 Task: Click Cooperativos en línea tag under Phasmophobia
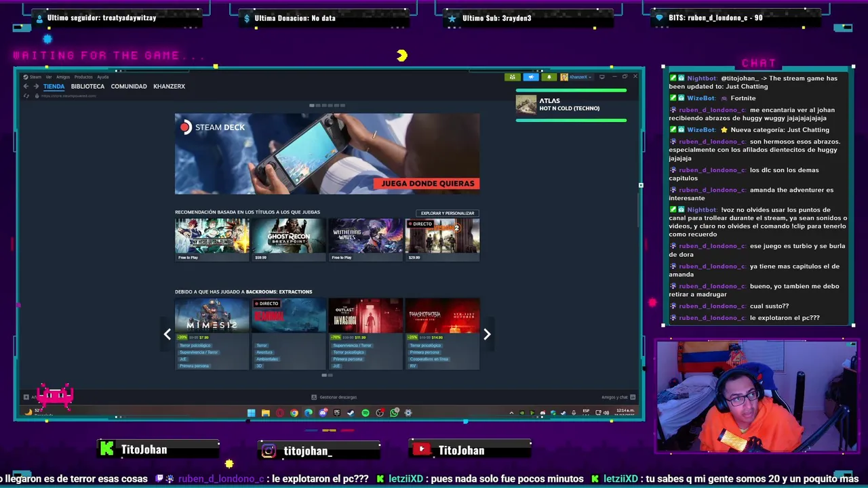429,359
